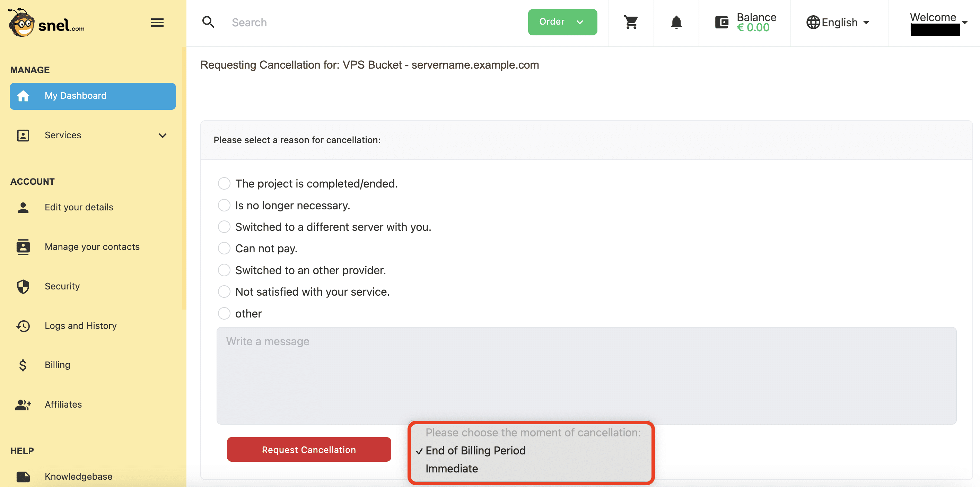Click the My Dashboard home icon
Image resolution: width=980 pixels, height=487 pixels.
(x=23, y=96)
